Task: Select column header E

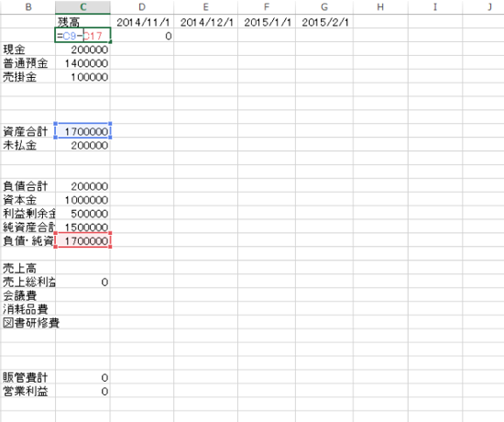Action: pyautogui.click(x=205, y=6)
